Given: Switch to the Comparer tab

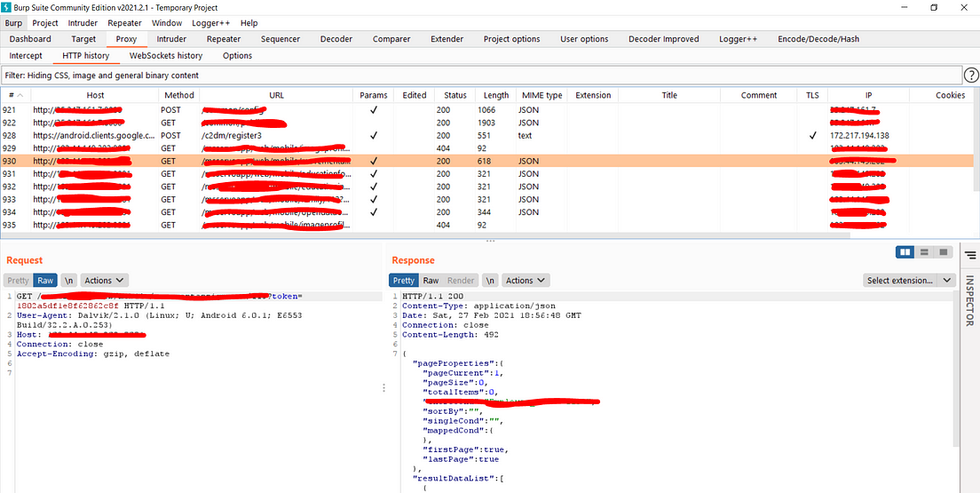Looking at the screenshot, I should point(391,39).
